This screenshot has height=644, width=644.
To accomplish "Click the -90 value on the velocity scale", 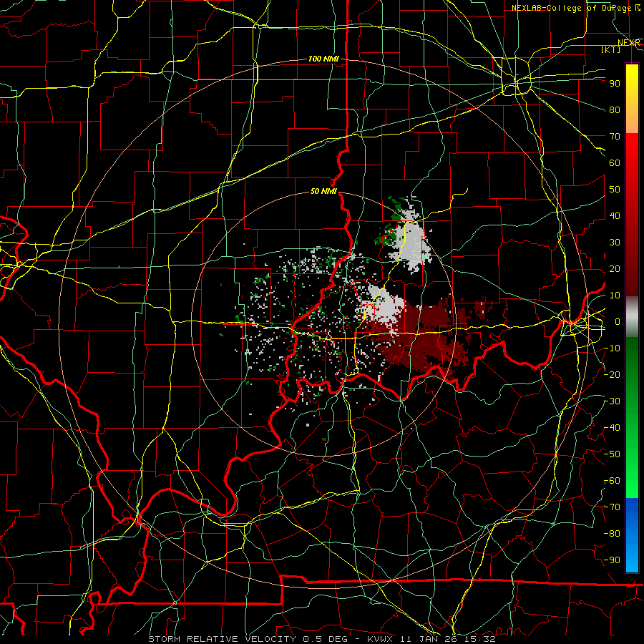I will [613, 560].
